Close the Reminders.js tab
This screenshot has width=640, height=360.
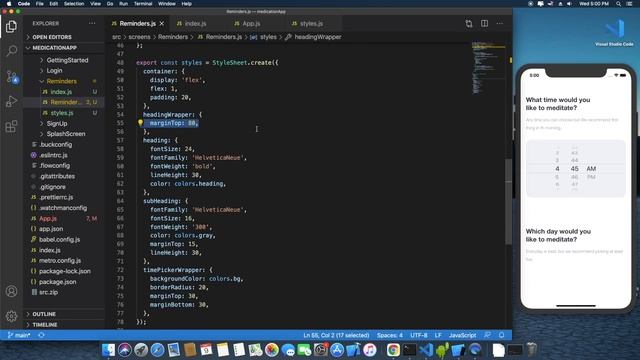pos(162,24)
